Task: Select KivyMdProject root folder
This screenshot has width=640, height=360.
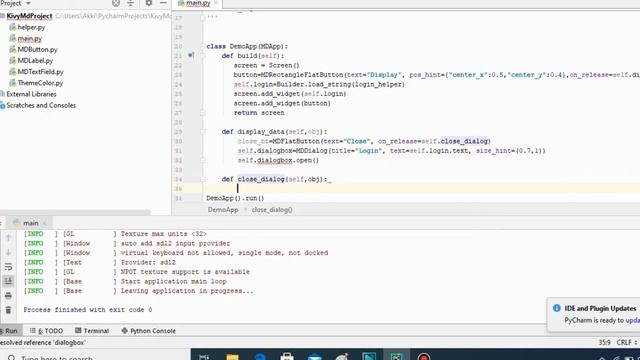Action: (x=29, y=16)
